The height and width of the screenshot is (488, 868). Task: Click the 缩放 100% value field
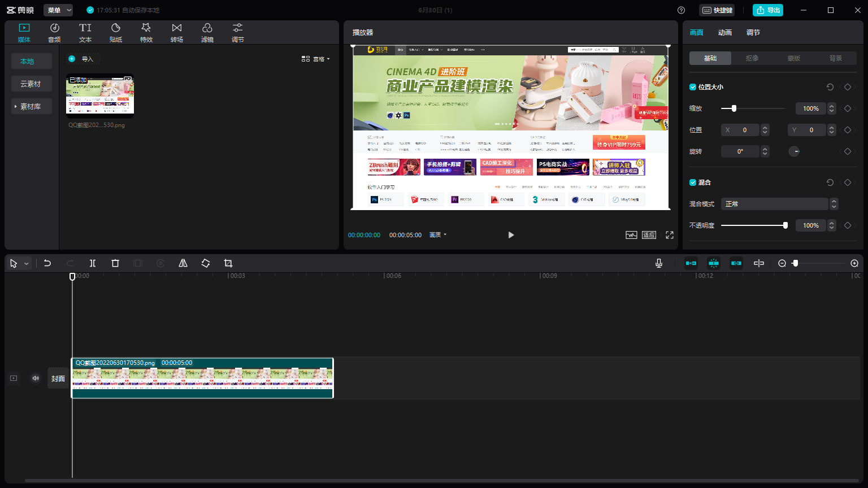point(811,108)
